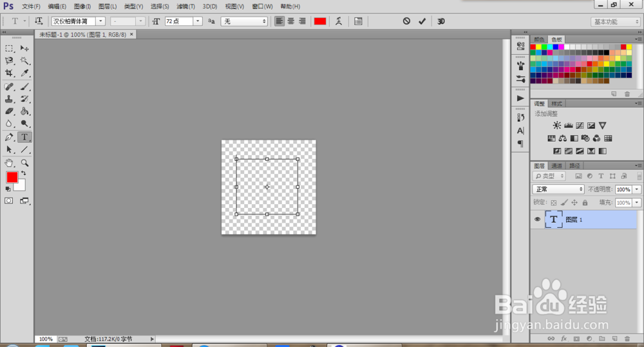Toggle lock all for layer
The image size is (644, 347).
point(585,202)
